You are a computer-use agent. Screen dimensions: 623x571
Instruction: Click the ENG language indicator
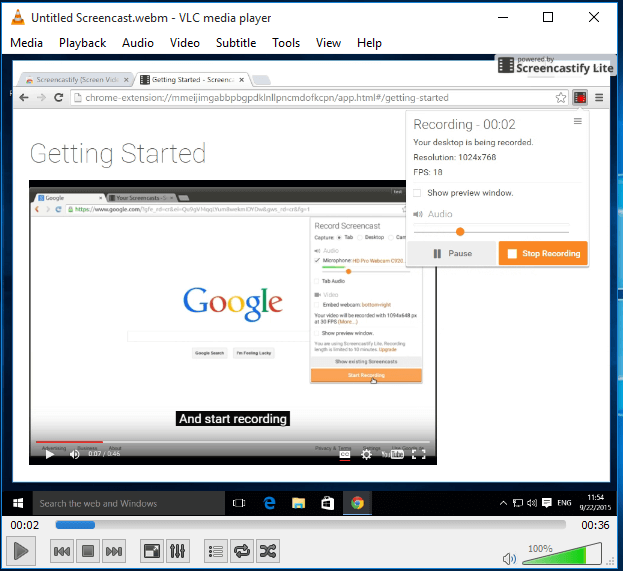564,503
